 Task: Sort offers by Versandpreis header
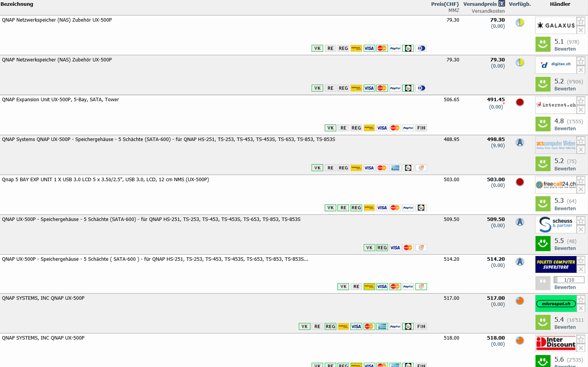click(480, 4)
